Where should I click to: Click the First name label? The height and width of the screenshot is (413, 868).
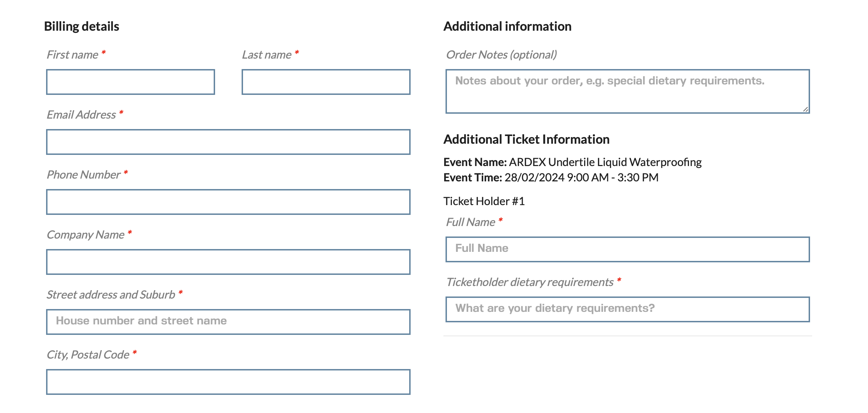click(73, 55)
